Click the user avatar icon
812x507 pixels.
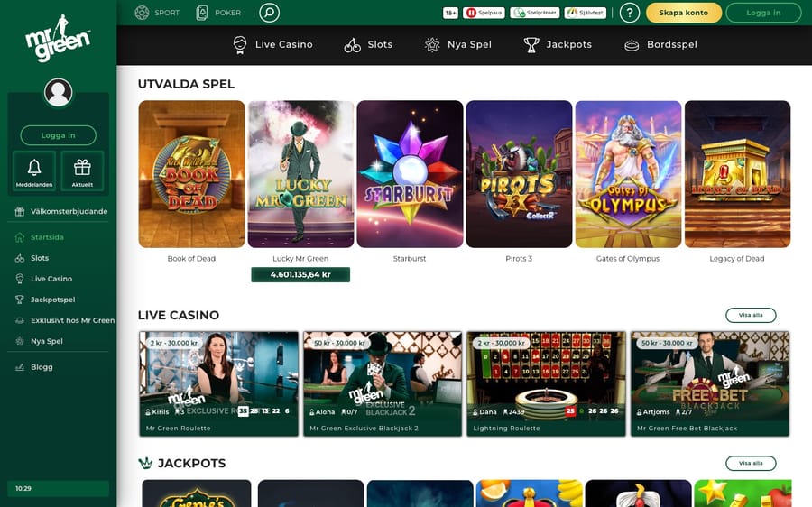(58, 92)
